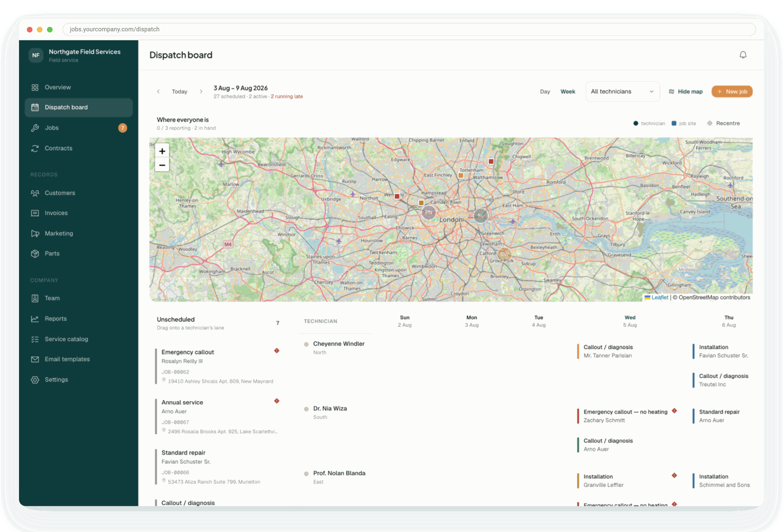Click the Sun 2 Aug column header

point(405,321)
